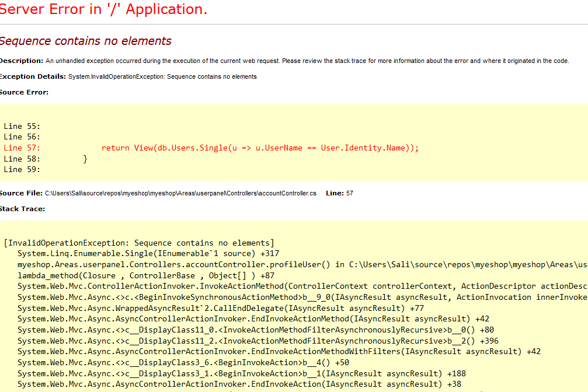Click the closing brace on Line 58

pyautogui.click(x=85, y=159)
